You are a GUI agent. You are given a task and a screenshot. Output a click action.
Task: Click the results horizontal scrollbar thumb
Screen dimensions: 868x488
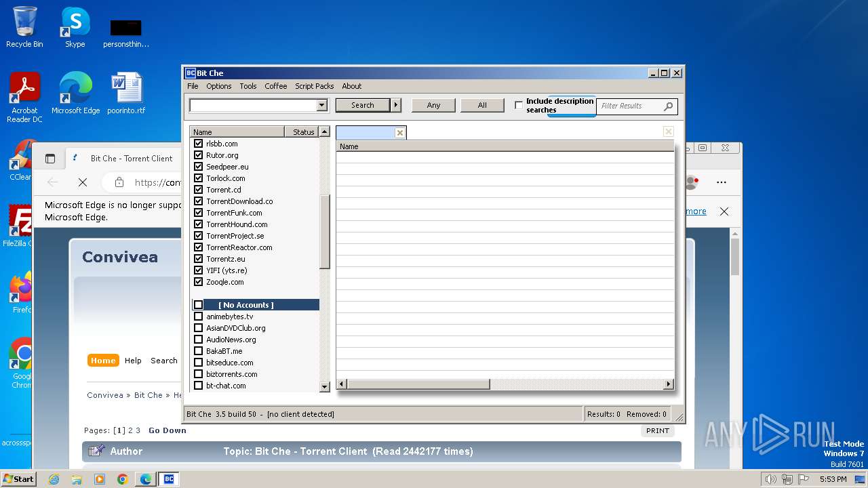coord(418,384)
